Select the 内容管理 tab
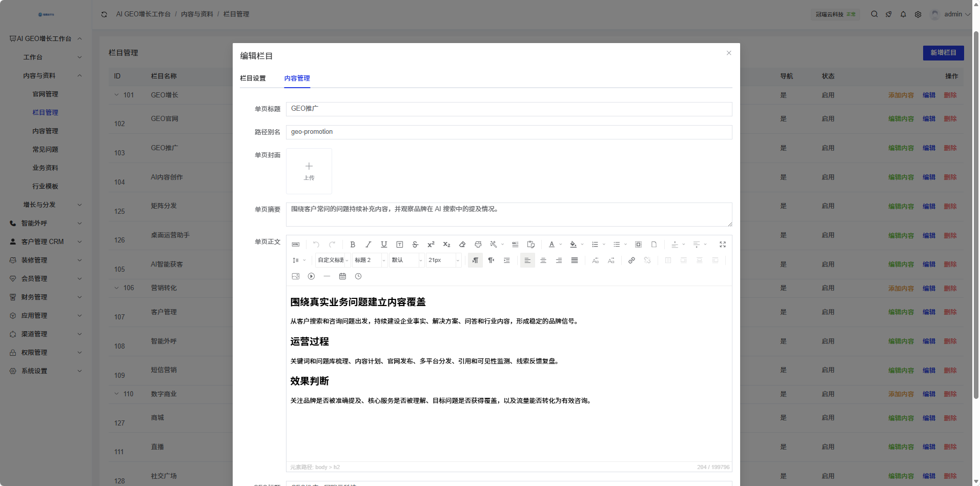 (x=297, y=78)
